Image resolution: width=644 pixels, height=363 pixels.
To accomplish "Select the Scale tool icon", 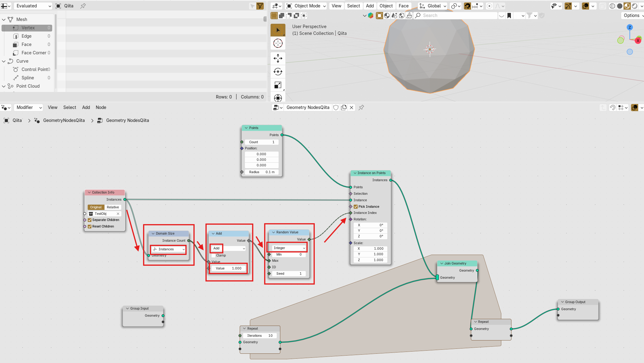I will [278, 85].
